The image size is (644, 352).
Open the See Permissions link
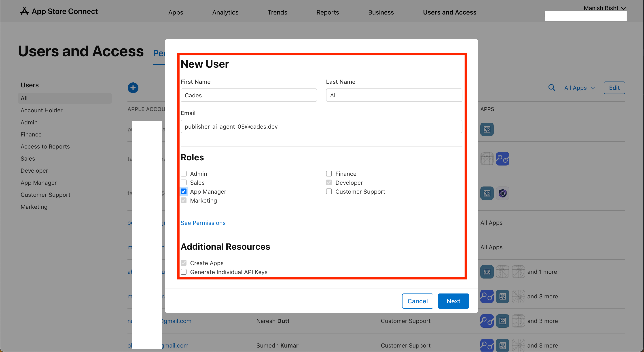203,223
